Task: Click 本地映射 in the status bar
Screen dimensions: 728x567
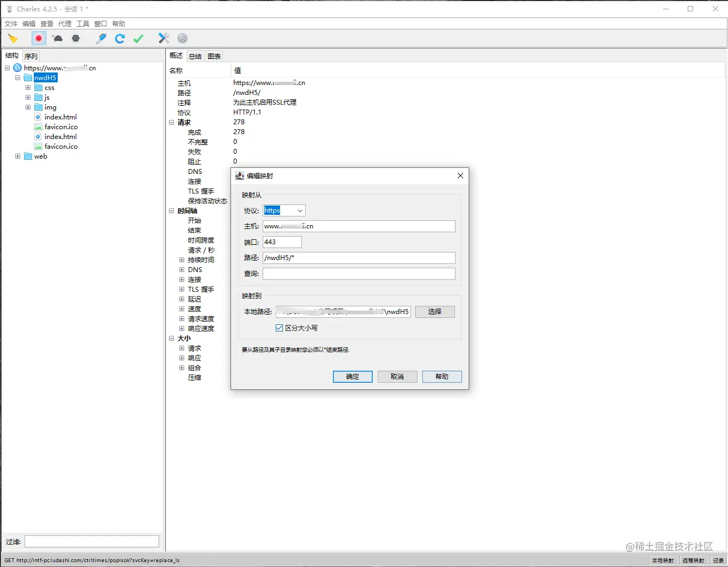Action: tap(663, 560)
